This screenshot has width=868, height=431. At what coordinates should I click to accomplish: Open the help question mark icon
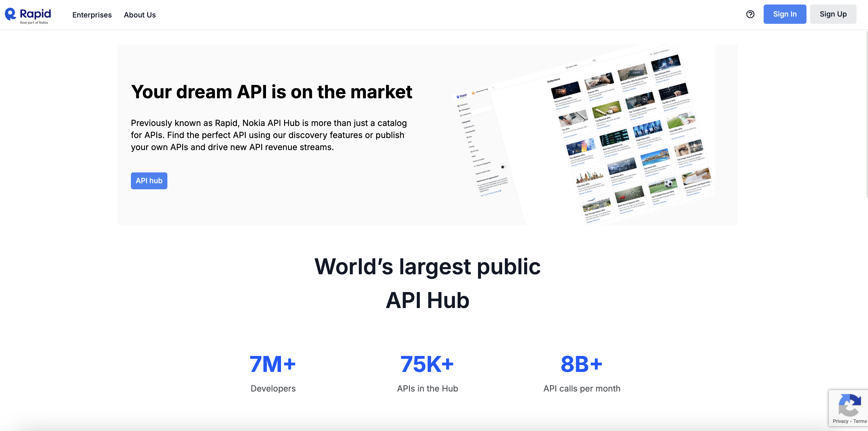point(750,14)
